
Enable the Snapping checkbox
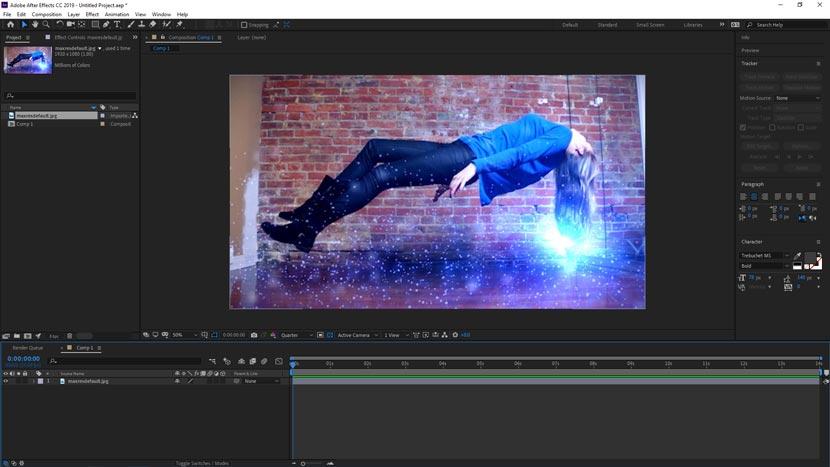244,25
